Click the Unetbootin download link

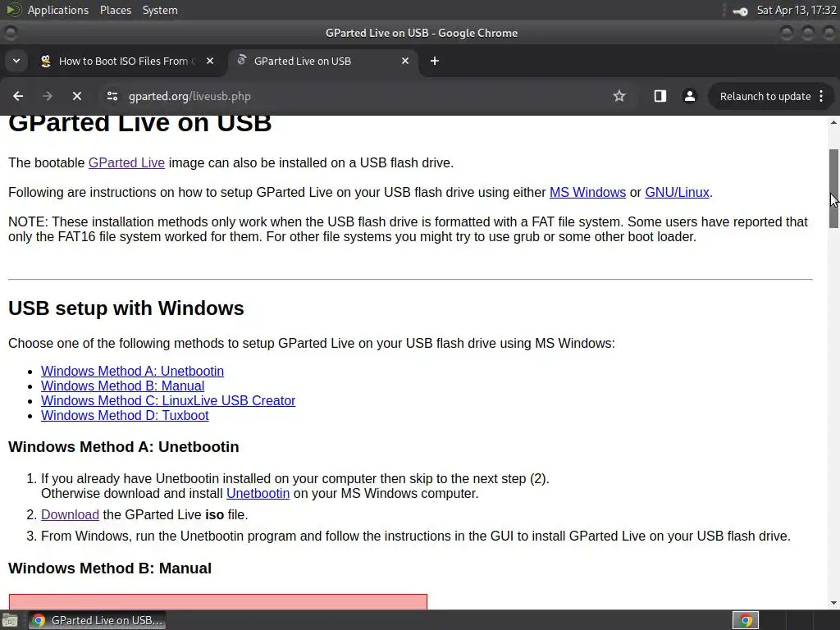click(258, 493)
